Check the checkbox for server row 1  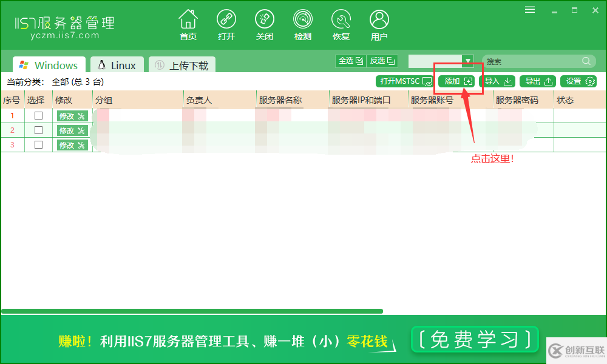[38, 115]
